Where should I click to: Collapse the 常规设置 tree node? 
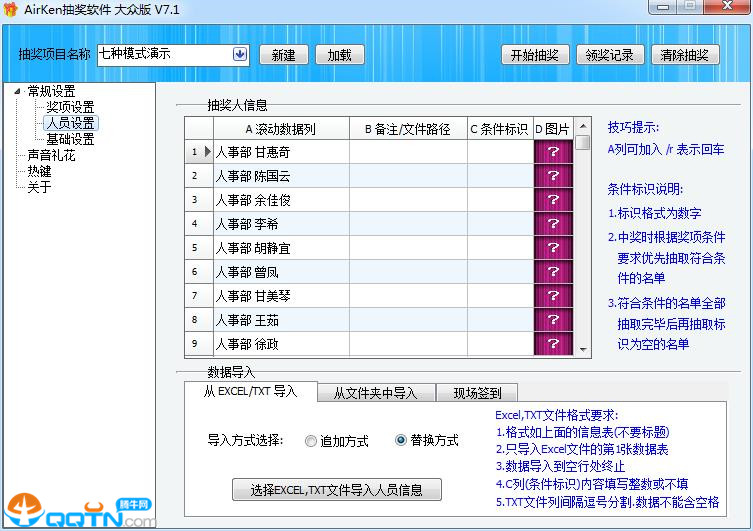18,92
